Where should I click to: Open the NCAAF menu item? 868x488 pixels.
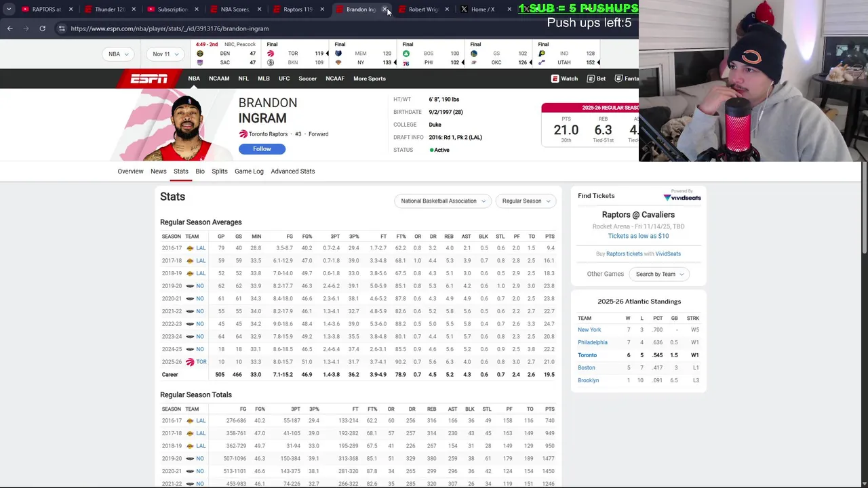[x=335, y=79]
